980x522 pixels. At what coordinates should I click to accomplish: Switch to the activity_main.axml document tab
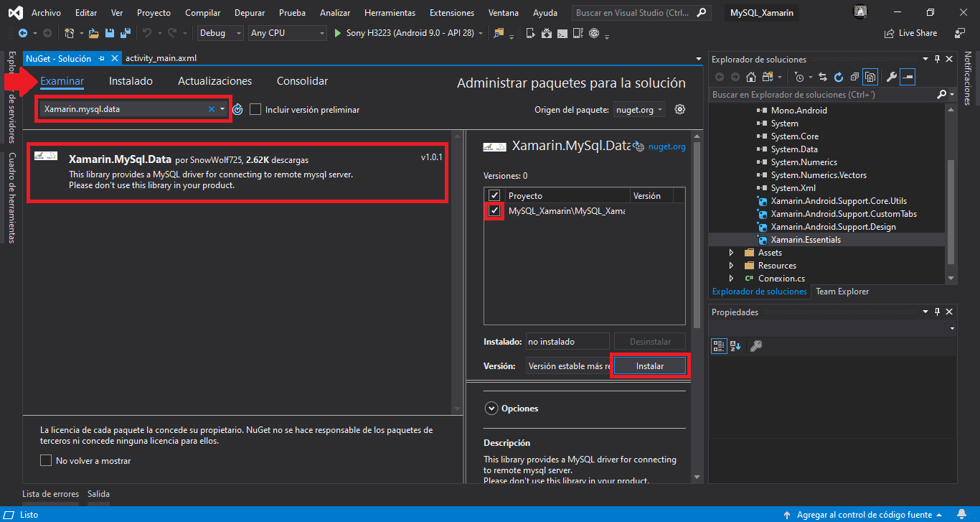pyautogui.click(x=161, y=58)
